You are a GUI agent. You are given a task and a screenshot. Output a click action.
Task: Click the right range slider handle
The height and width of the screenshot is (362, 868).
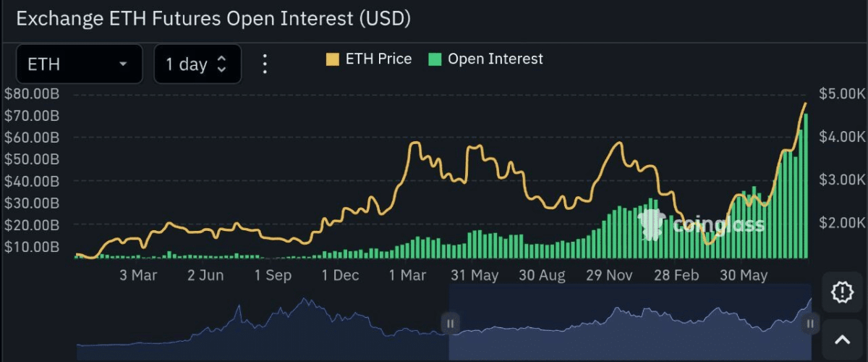point(810,324)
